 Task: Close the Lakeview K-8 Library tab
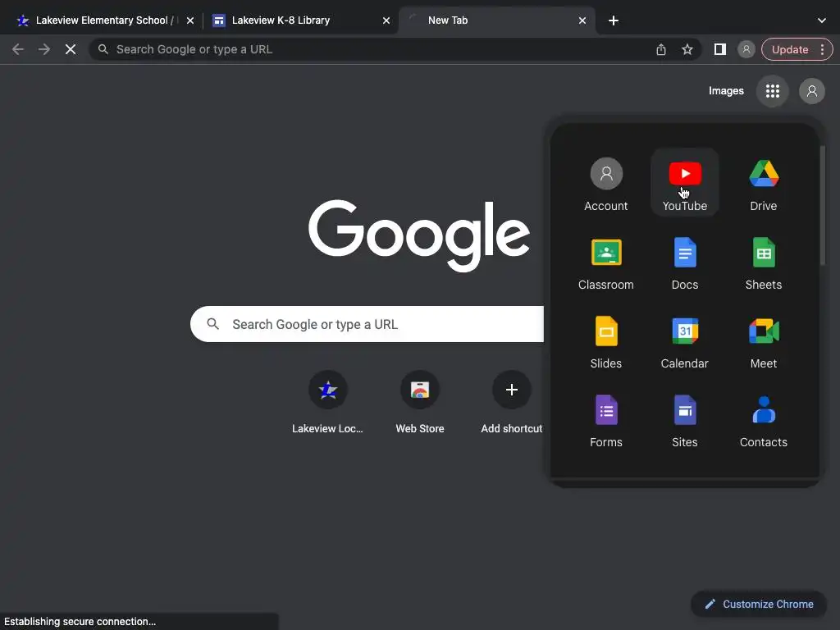click(x=386, y=21)
